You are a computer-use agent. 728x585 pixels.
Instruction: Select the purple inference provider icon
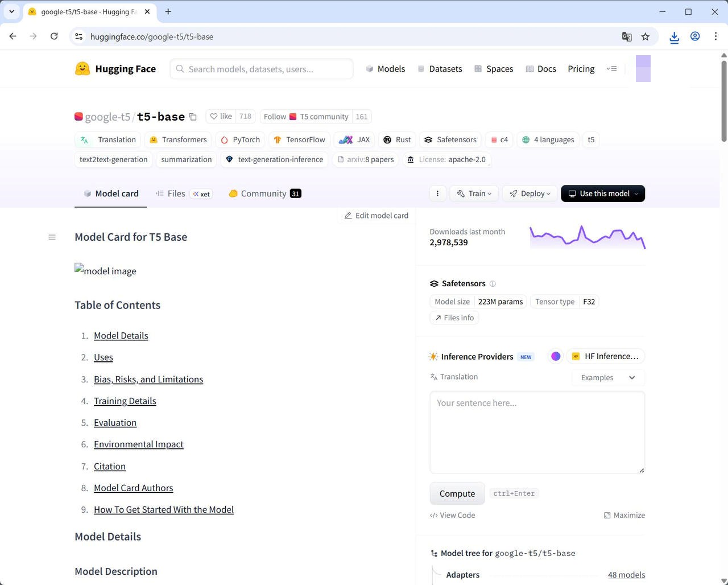click(556, 356)
